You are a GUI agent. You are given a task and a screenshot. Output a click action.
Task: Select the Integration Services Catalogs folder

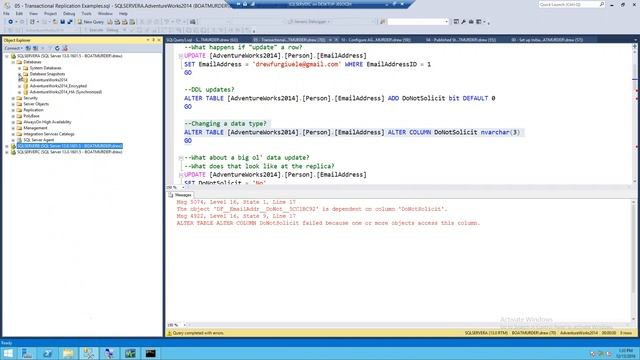(49, 134)
